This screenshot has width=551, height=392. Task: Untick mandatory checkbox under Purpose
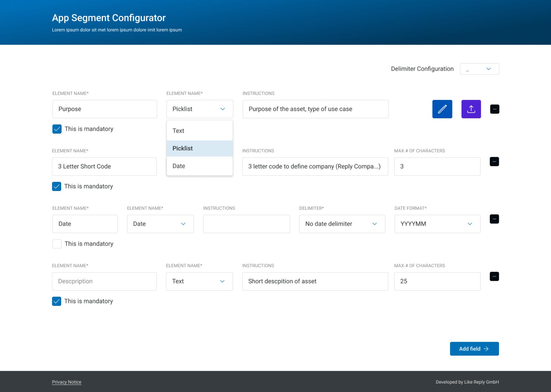point(57,129)
